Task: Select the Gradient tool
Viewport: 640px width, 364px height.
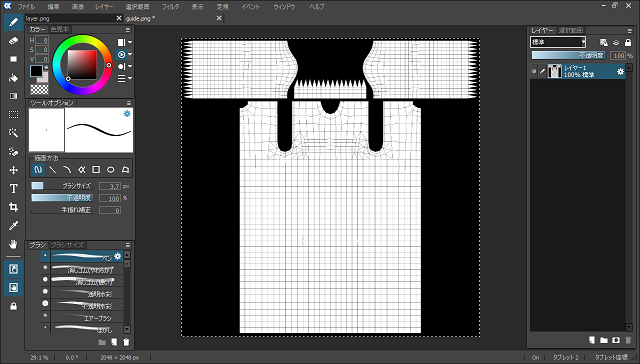Action: pyautogui.click(x=13, y=96)
